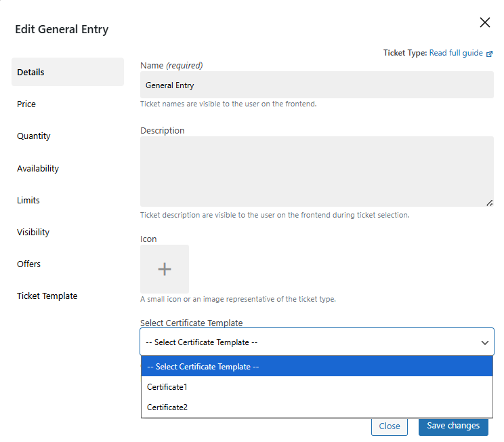Image resolution: width=504 pixels, height=442 pixels.
Task: Select the placeholder Select Certificate Template option
Action: (203, 367)
